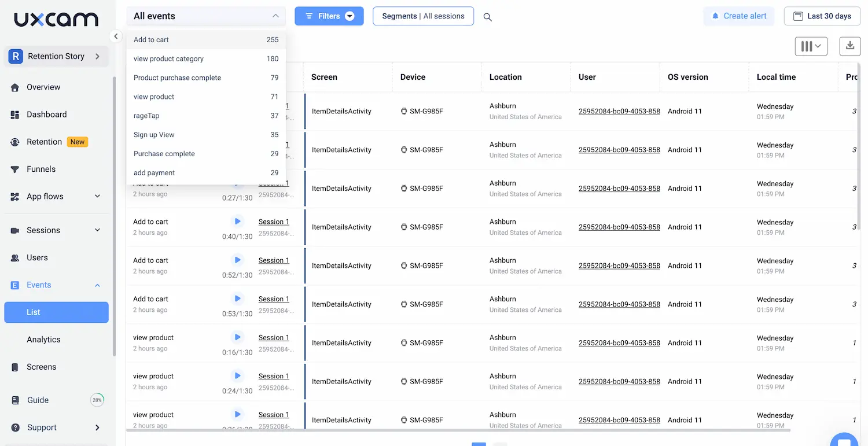Expand the Support menu
Image resolution: width=868 pixels, height=446 pixels.
56,428
